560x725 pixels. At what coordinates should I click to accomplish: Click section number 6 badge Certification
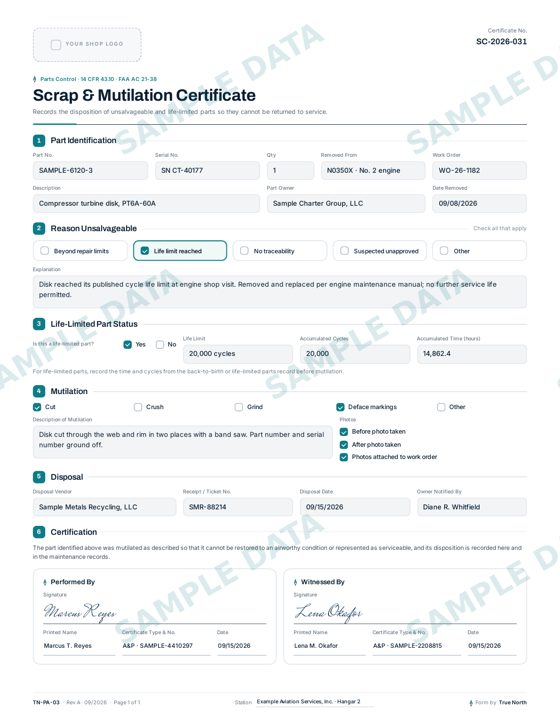39,532
